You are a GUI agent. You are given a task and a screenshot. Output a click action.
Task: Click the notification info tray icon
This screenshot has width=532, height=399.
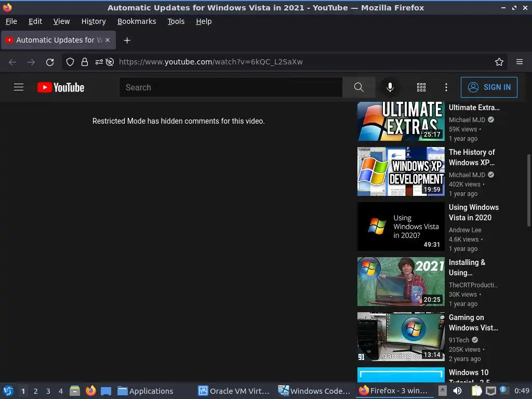click(503, 390)
